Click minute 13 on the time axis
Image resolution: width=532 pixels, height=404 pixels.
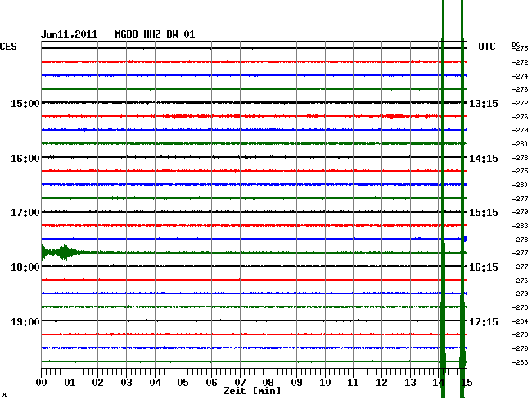(410, 383)
